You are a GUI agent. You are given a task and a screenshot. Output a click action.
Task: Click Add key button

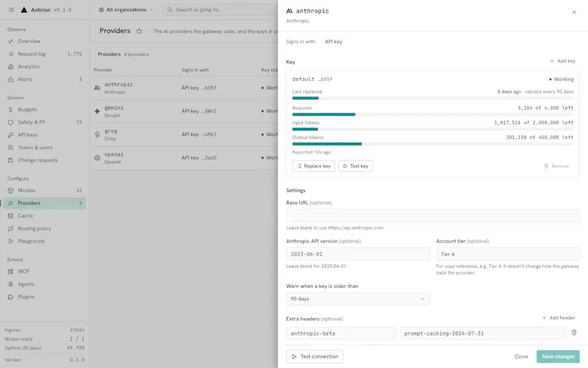(562, 61)
